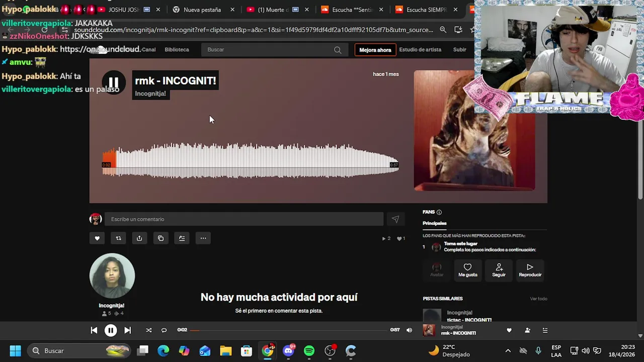Open Microsoft Edge from the taskbar

tap(164, 350)
